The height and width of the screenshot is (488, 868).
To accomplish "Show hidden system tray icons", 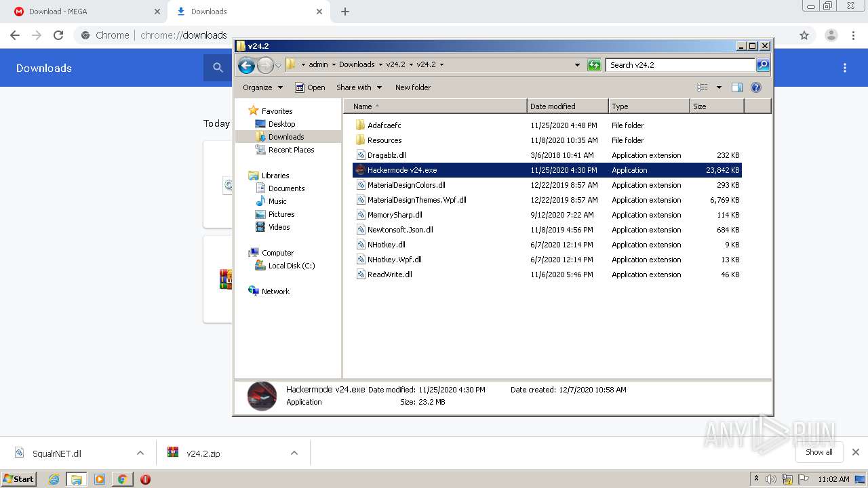I will point(757,479).
